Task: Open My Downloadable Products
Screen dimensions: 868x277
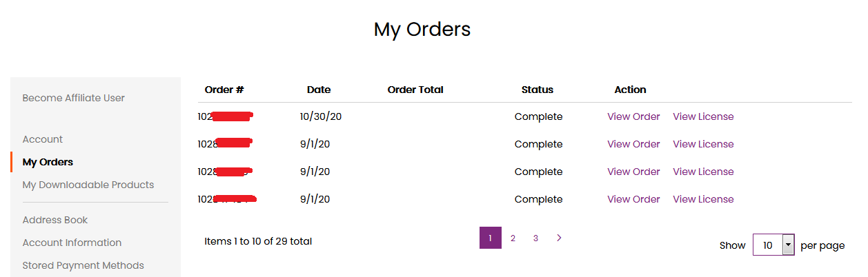Action: tap(88, 185)
